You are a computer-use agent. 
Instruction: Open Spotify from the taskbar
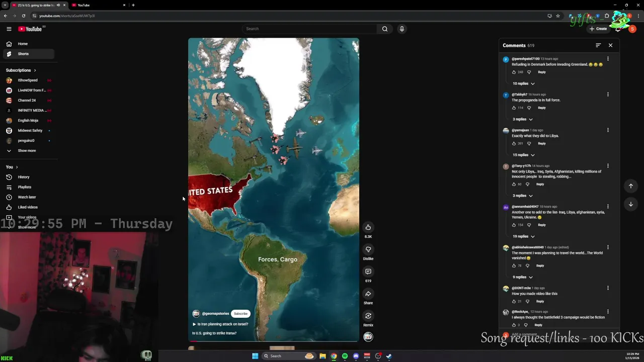pos(345,356)
